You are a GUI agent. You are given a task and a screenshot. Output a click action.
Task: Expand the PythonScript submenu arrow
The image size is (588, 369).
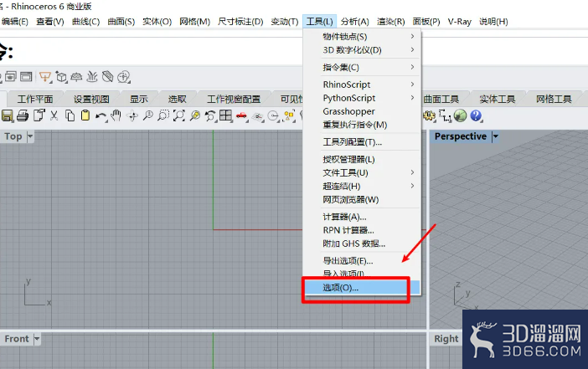(412, 98)
